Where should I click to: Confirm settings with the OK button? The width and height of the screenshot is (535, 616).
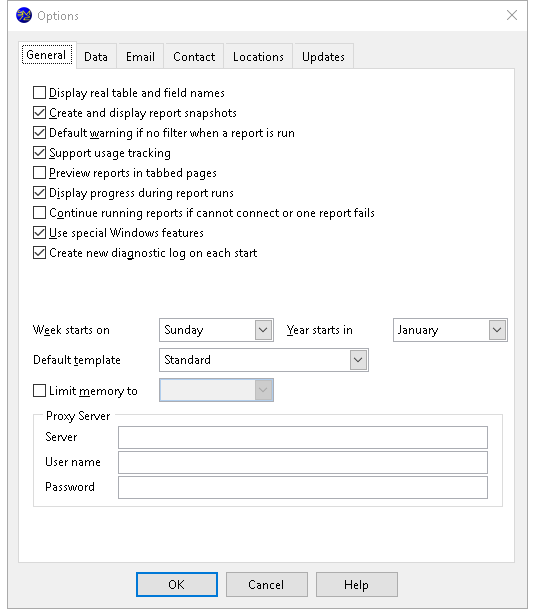click(177, 585)
